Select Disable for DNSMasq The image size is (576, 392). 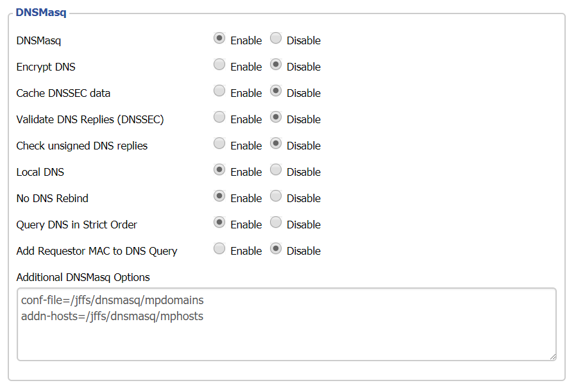276,38
